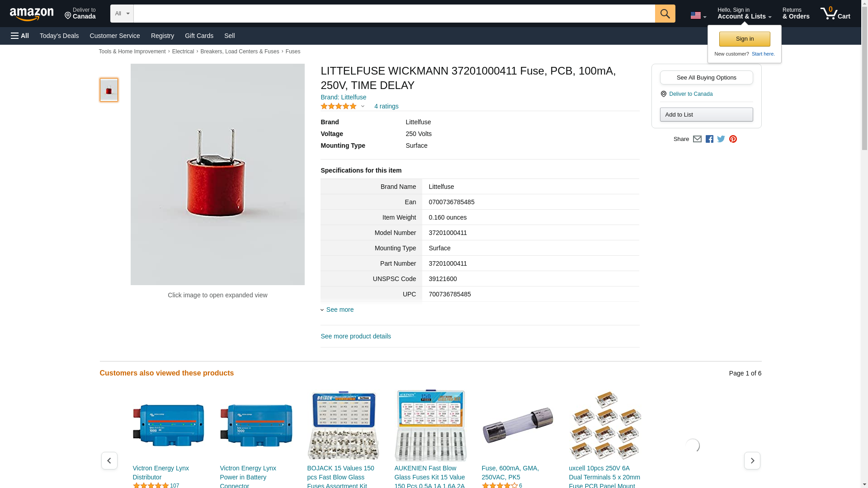
Task: Expand the star ratings popover arrow
Action: (x=363, y=107)
